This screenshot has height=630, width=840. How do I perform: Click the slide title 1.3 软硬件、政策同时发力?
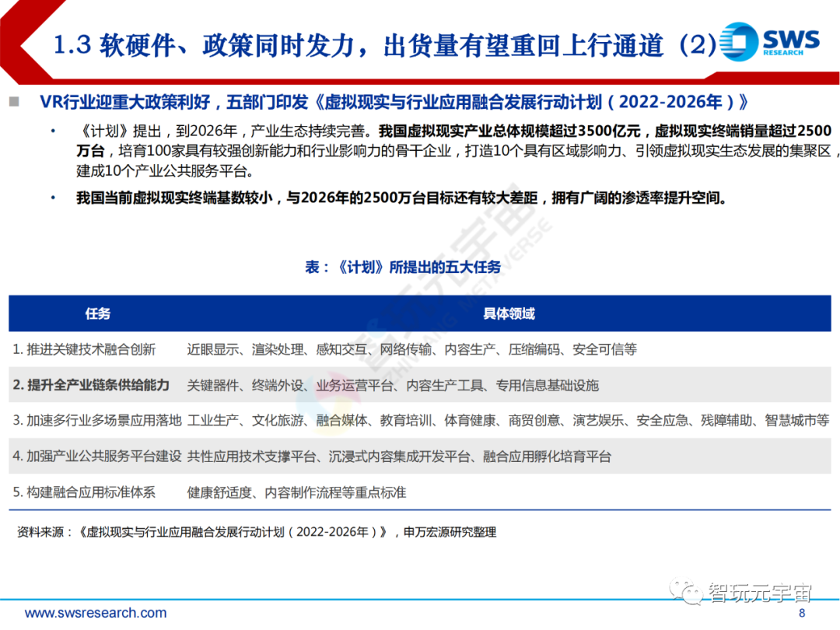click(385, 44)
